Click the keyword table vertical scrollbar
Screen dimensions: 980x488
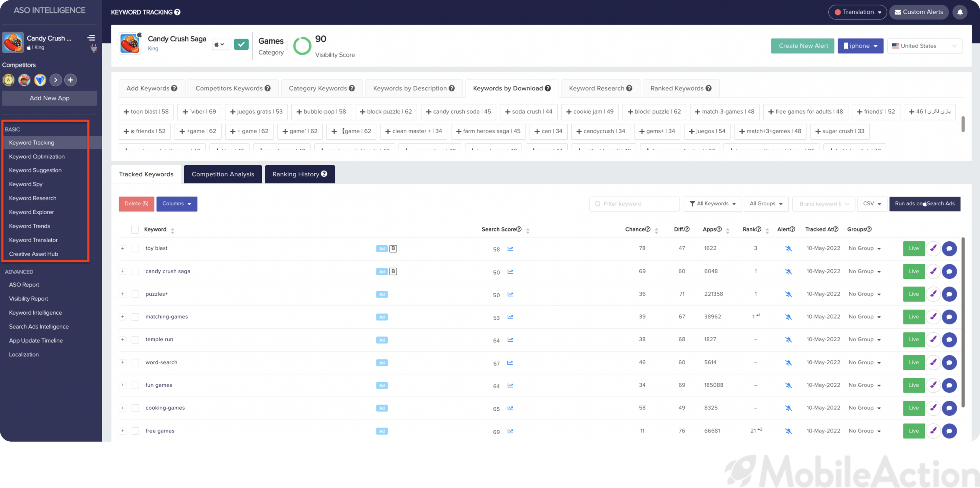point(963,323)
